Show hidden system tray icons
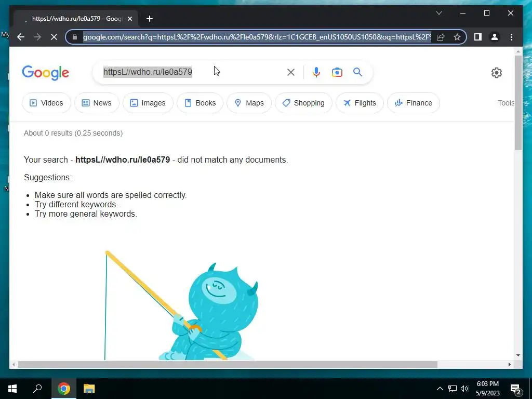 tap(440, 389)
